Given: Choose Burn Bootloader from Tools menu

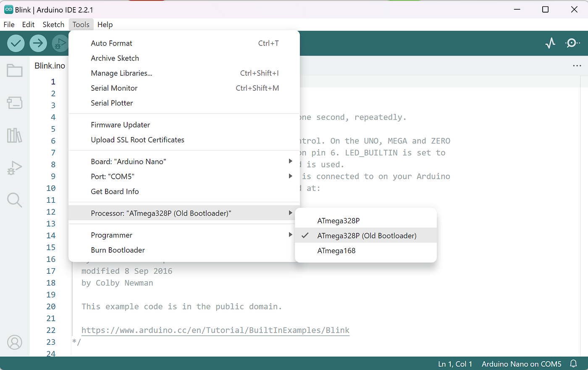Looking at the screenshot, I should pyautogui.click(x=184, y=250).
